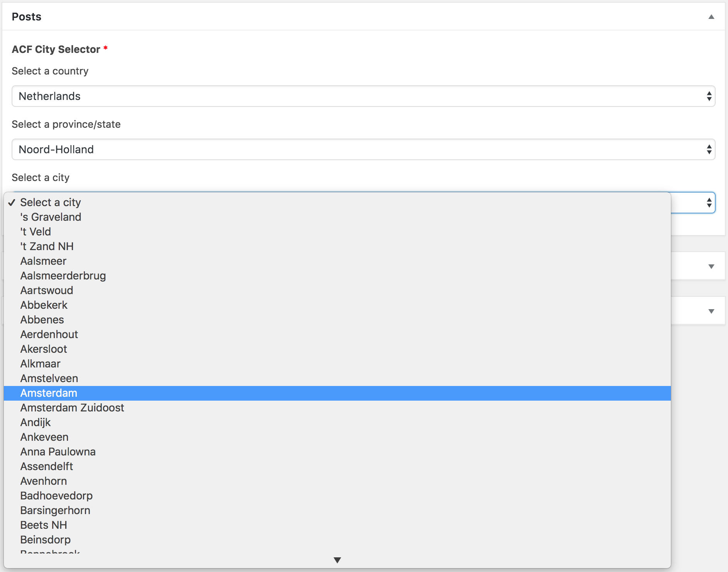728x572 pixels.
Task: Pick Beinsdorp option
Action: click(x=337, y=540)
